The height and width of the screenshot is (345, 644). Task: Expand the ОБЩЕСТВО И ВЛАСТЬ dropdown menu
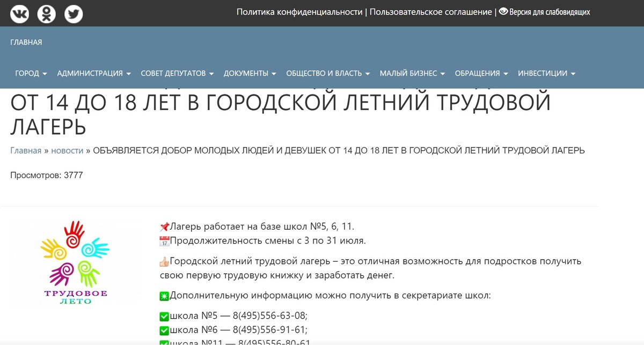click(328, 74)
